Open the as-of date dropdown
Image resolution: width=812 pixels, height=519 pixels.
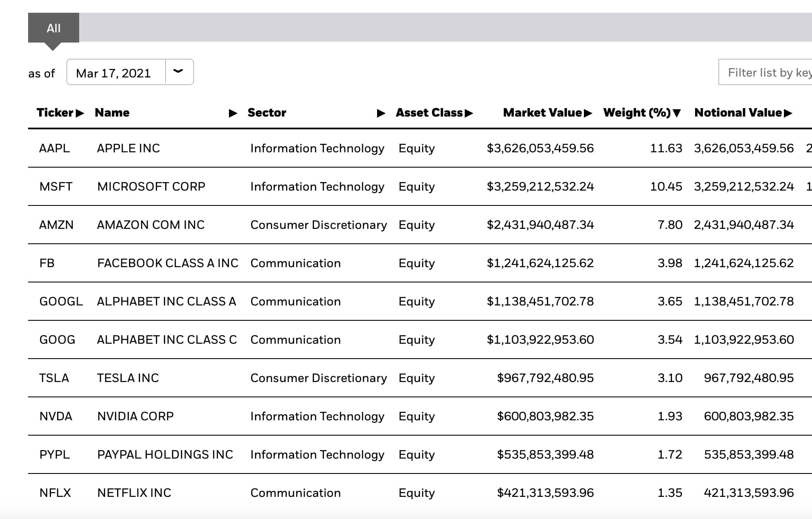130,72
